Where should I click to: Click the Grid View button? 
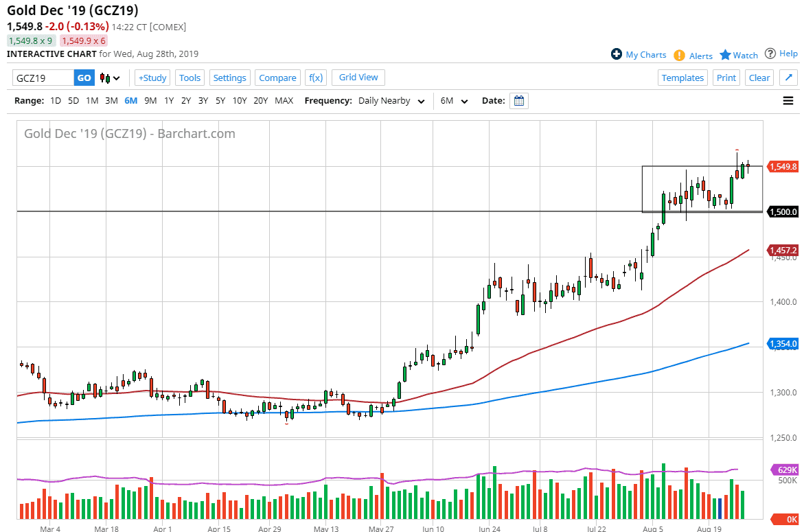358,78
